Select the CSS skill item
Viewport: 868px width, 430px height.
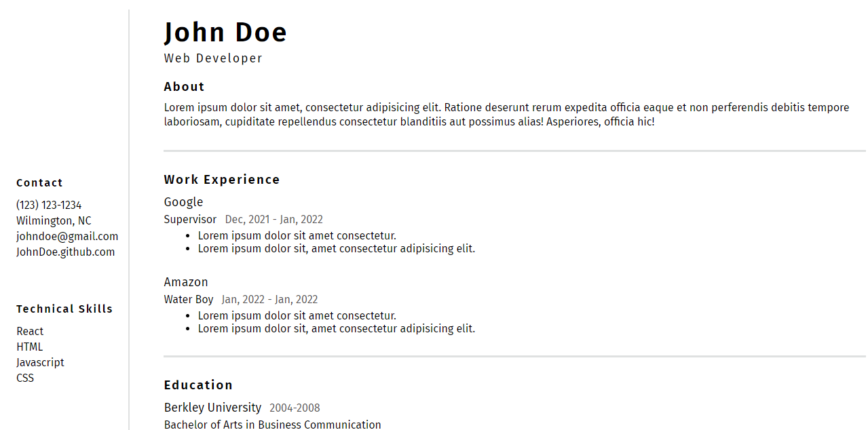pos(25,378)
